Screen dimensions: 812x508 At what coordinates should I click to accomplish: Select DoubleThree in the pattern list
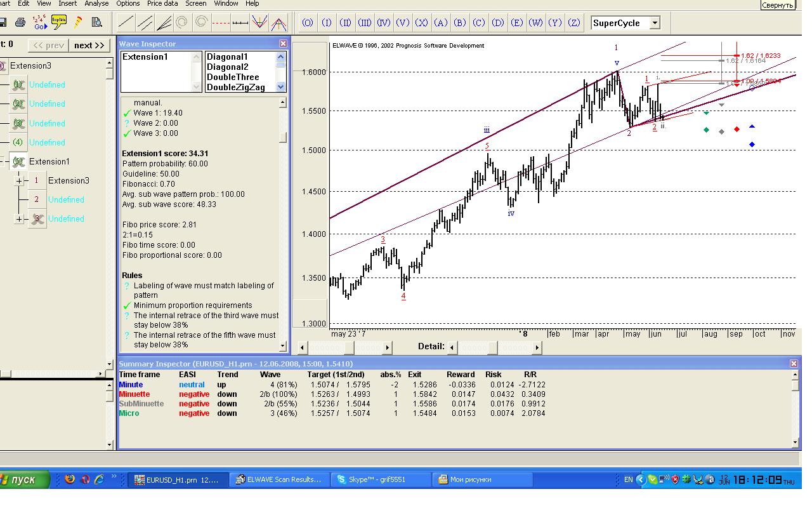tap(233, 77)
